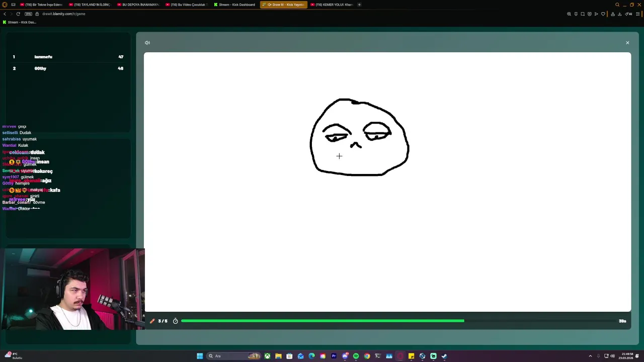Image resolution: width=644 pixels, height=362 pixels.
Task: Open Microsoft Edge from taskbar
Action: click(x=311, y=356)
